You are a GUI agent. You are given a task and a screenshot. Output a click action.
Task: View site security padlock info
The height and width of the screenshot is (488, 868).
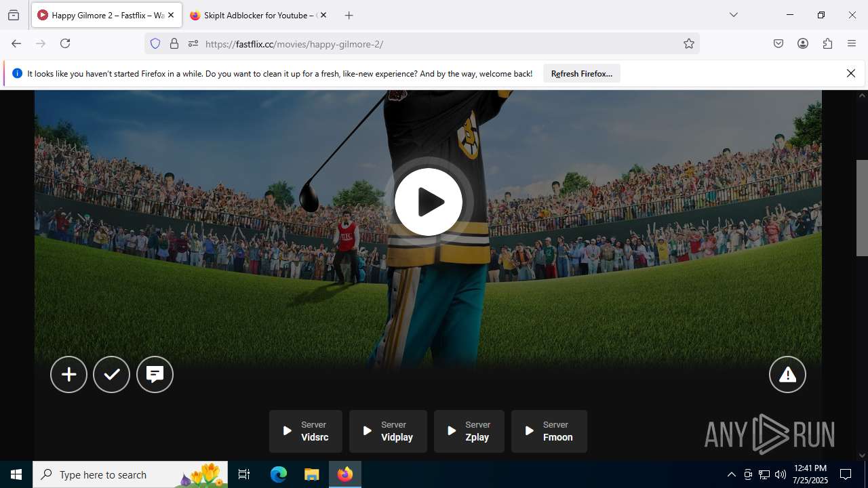point(174,44)
